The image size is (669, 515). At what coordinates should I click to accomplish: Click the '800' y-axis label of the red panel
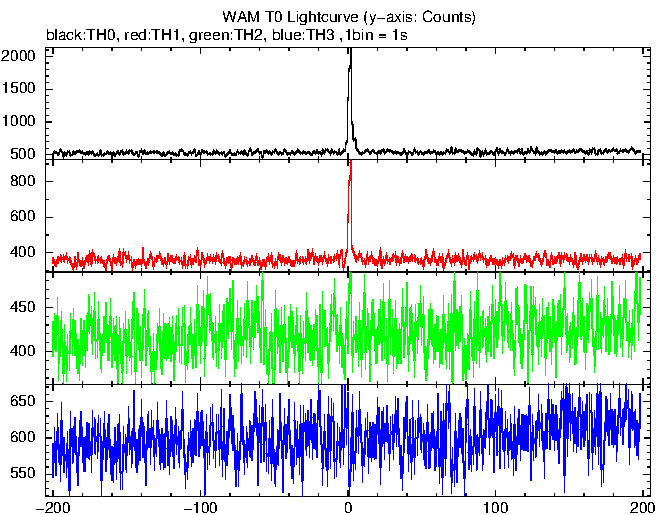pos(23,181)
